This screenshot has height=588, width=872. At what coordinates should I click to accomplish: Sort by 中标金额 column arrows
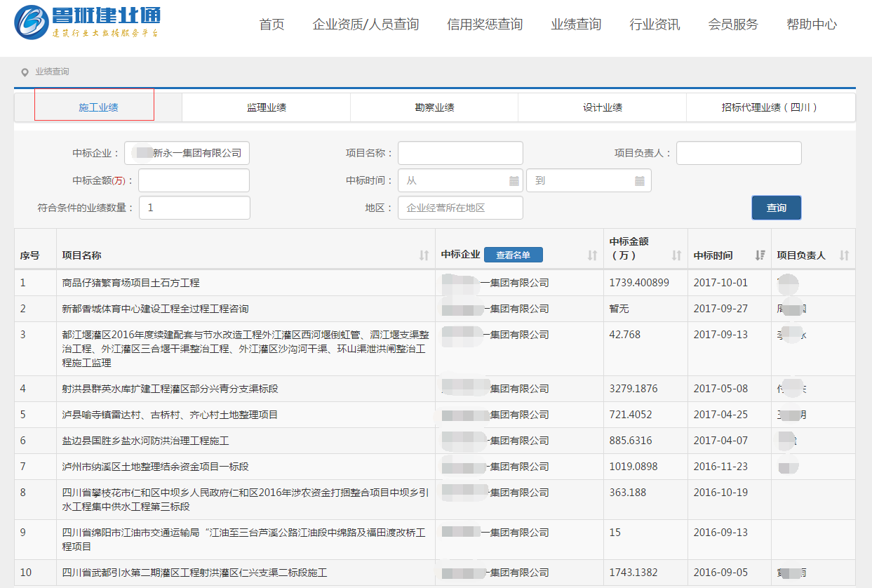coord(676,255)
